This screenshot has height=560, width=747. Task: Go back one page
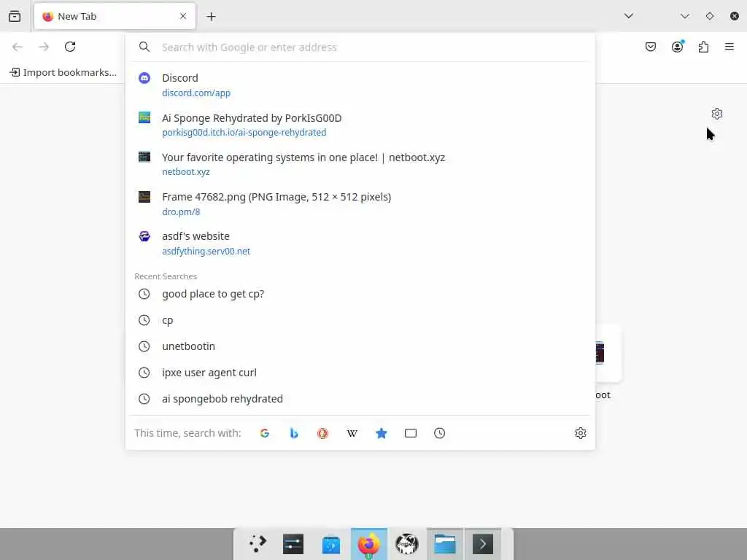(x=18, y=47)
